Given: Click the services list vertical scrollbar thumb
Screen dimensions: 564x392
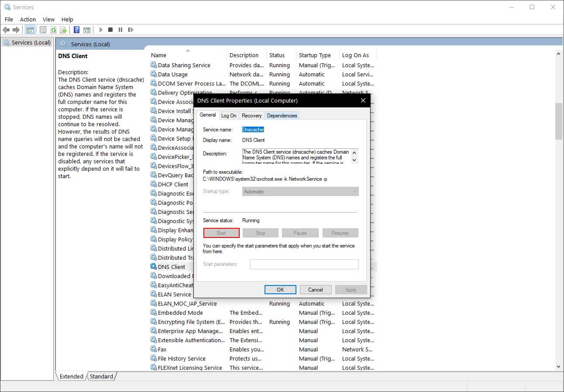Looking at the screenshot, I should tap(558, 121).
